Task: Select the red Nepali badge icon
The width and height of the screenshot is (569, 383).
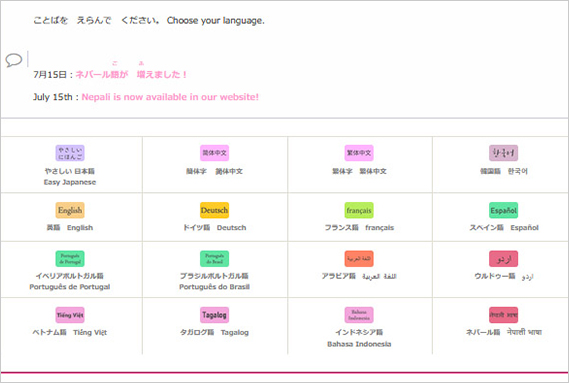Action: click(x=503, y=315)
